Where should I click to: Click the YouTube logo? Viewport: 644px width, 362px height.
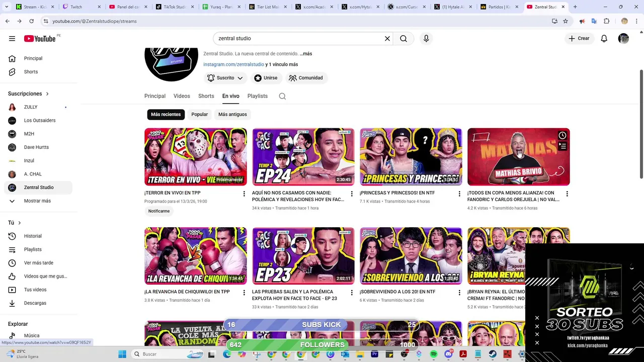coord(40,39)
